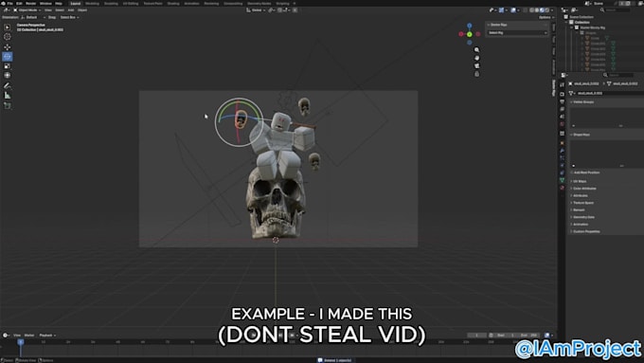Click the viewport Select menu
The image size is (644, 363).
(x=60, y=9)
